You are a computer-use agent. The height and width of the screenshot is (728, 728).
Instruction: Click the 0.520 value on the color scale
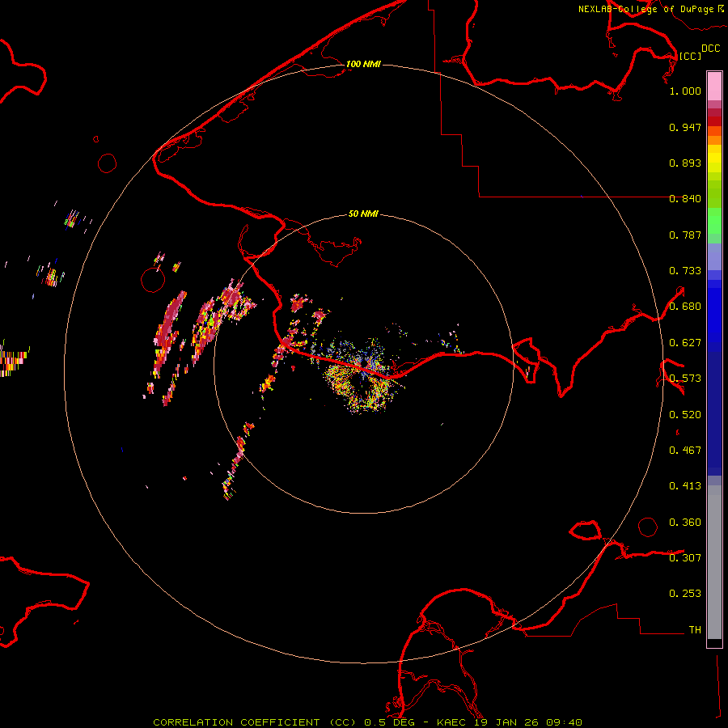point(685,415)
